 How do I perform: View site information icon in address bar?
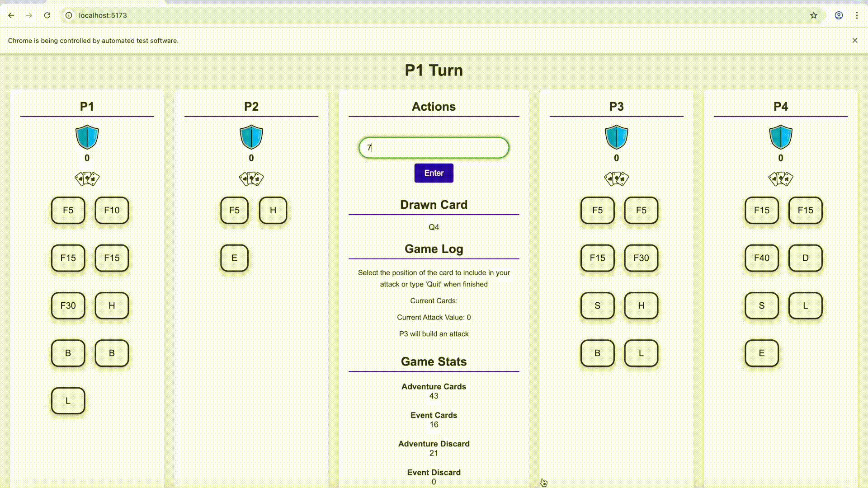(x=69, y=15)
